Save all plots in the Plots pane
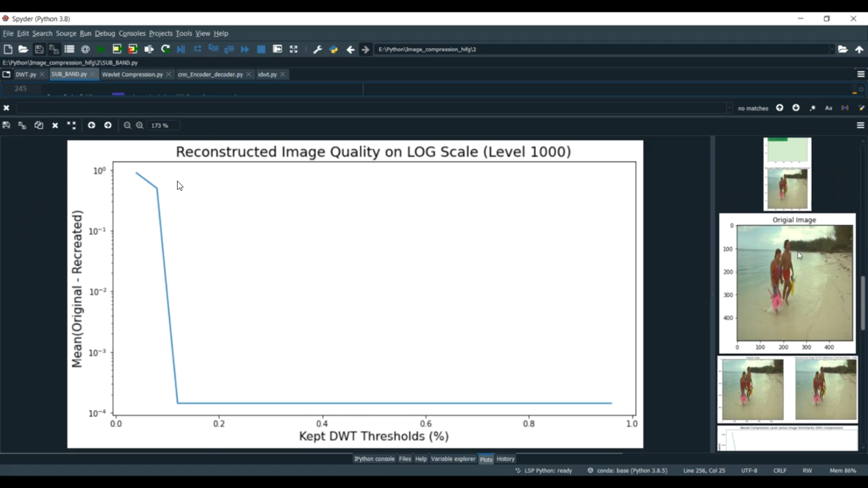The image size is (868, 488). coord(23,125)
